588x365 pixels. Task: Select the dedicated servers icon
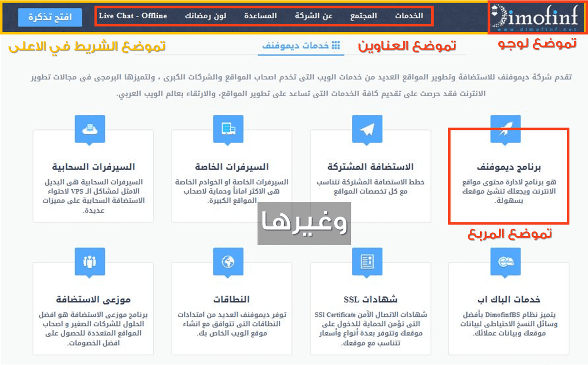tap(228, 129)
